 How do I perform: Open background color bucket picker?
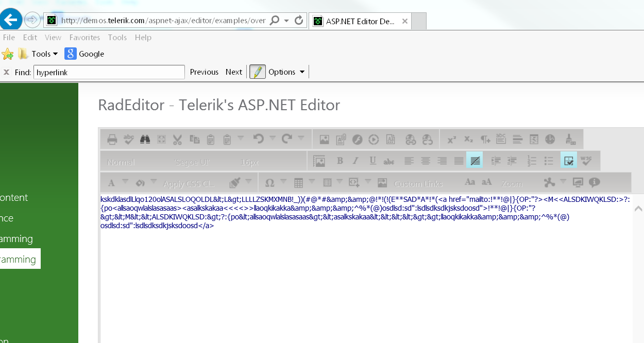(x=140, y=183)
